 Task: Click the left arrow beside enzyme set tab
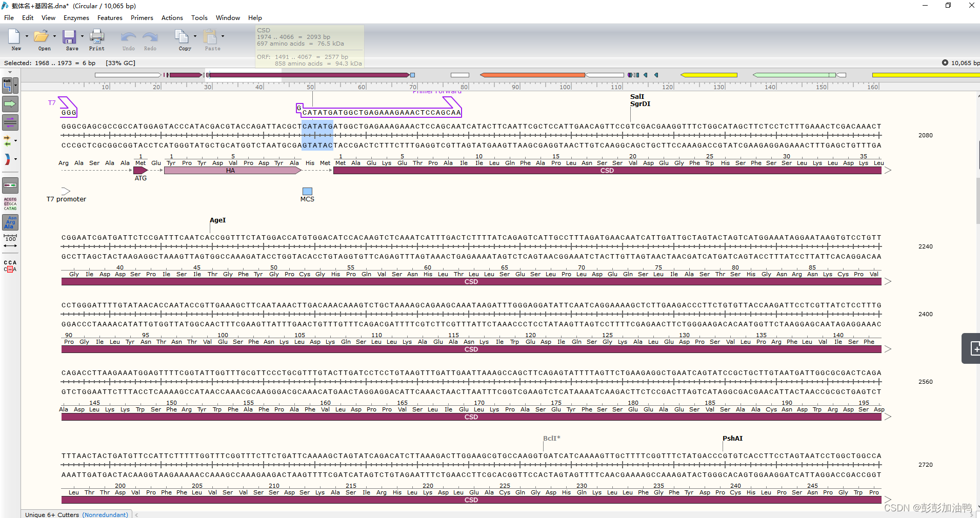click(136, 514)
